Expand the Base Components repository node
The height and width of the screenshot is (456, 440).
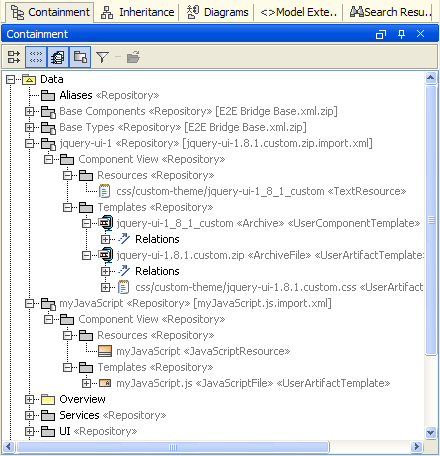coord(30,111)
